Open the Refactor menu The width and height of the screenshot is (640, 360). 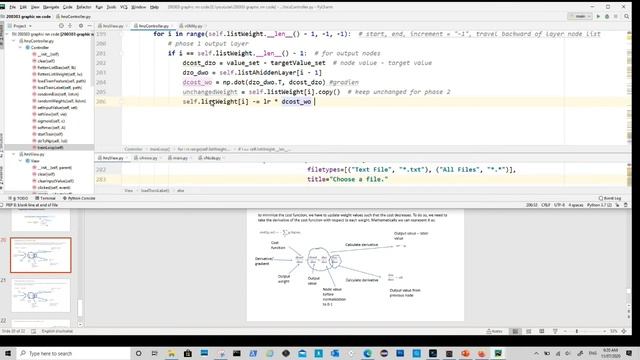(x=84, y=7)
